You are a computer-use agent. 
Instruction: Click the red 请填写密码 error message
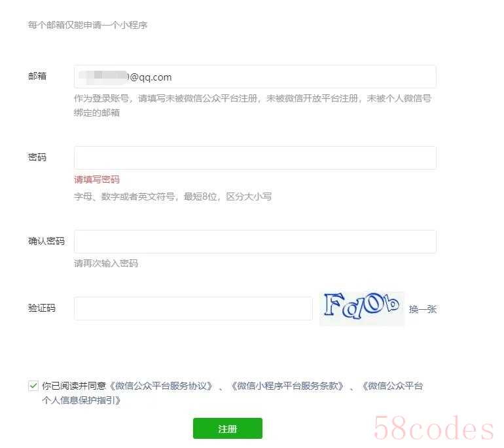(97, 179)
